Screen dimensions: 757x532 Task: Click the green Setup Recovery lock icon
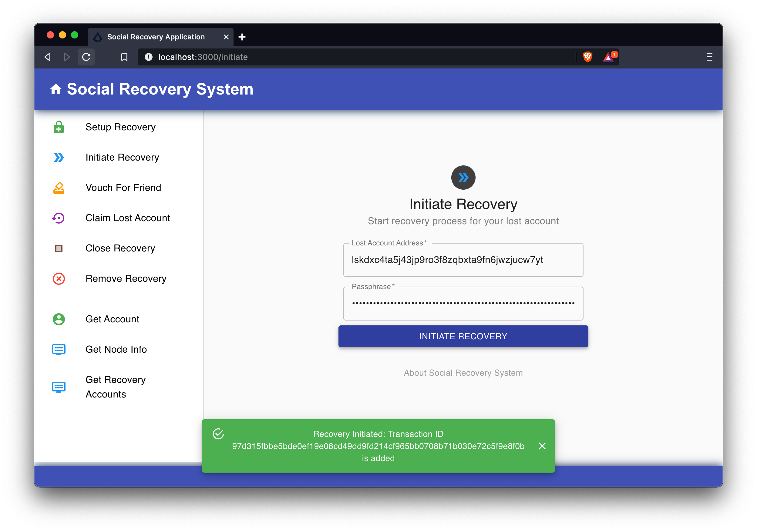[59, 127]
